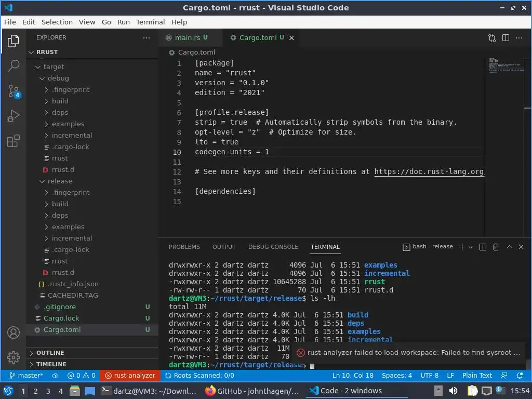Image resolution: width=532 pixels, height=399 pixels.
Task: Click the volume icon in system tray
Action: (453, 391)
